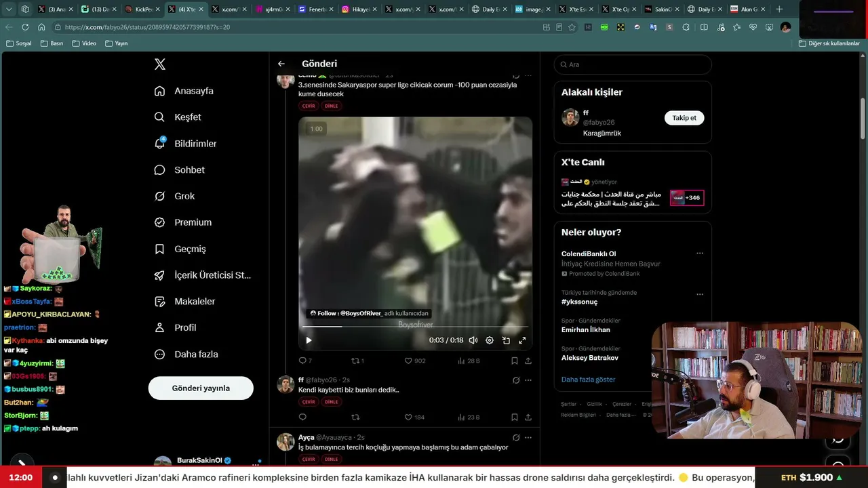Viewport: 868px width, 488px height.
Task: Open a new browser tab
Action: 779,9
